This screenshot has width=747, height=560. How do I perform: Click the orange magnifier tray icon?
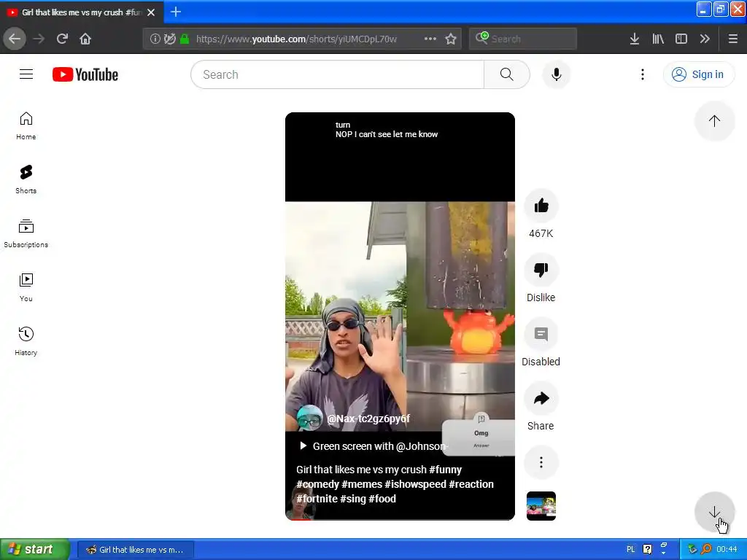coord(706,549)
